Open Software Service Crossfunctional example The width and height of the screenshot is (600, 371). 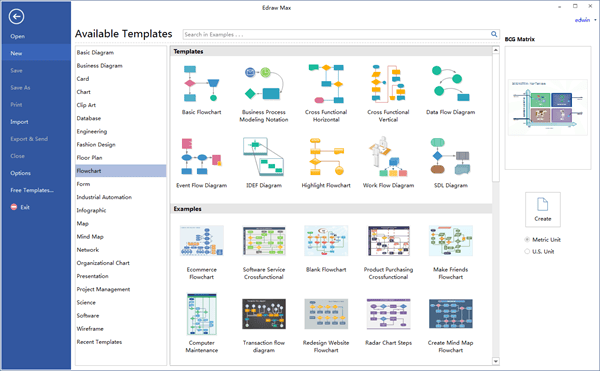[x=264, y=252]
